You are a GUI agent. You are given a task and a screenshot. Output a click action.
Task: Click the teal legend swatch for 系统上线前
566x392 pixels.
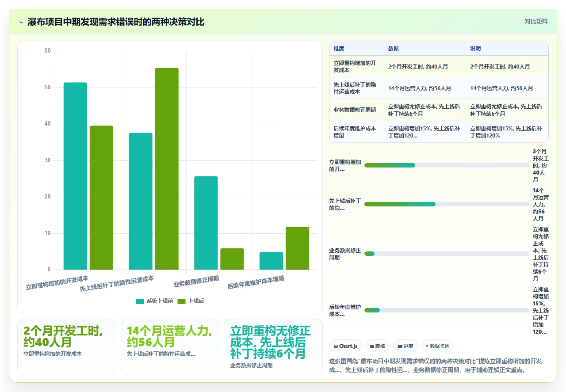140,301
